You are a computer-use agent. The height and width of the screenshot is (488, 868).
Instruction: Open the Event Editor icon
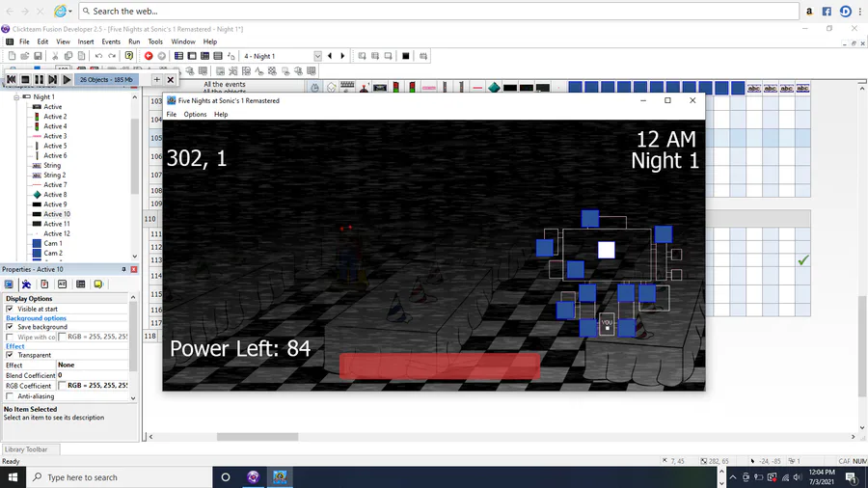(x=204, y=56)
